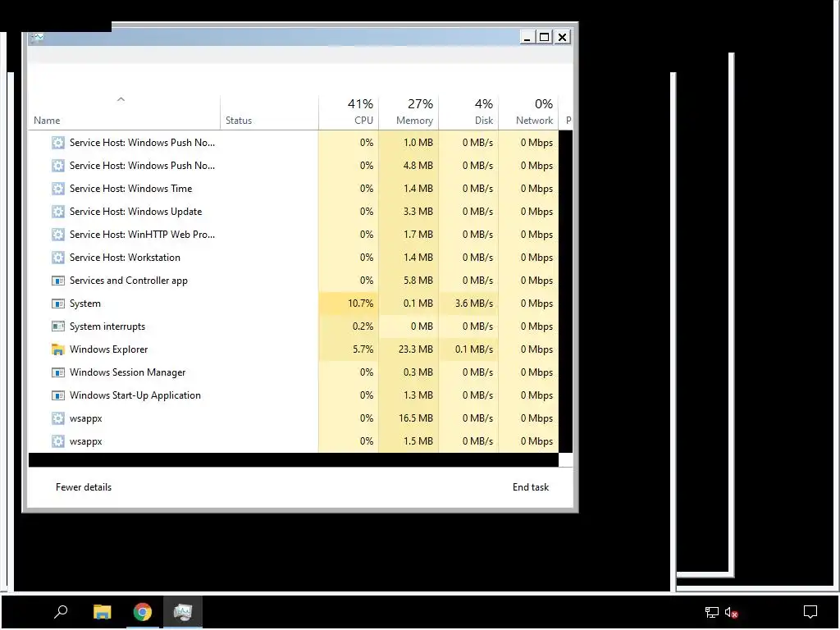
Task: Minimize the Task Manager window
Action: (527, 37)
